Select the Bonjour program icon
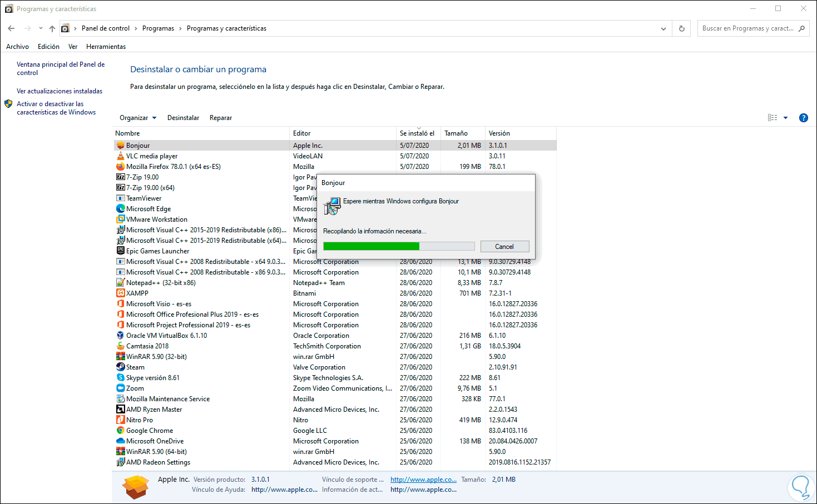Image resolution: width=817 pixels, height=504 pixels. click(x=120, y=146)
